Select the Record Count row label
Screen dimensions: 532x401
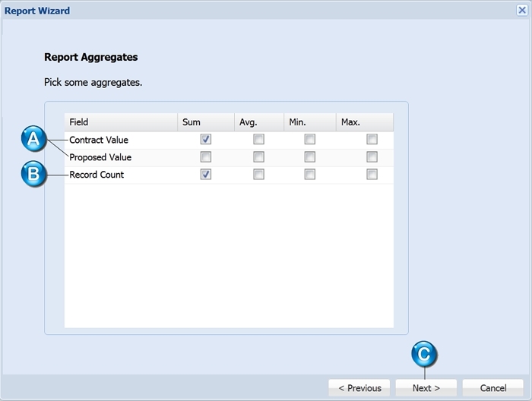(97, 175)
